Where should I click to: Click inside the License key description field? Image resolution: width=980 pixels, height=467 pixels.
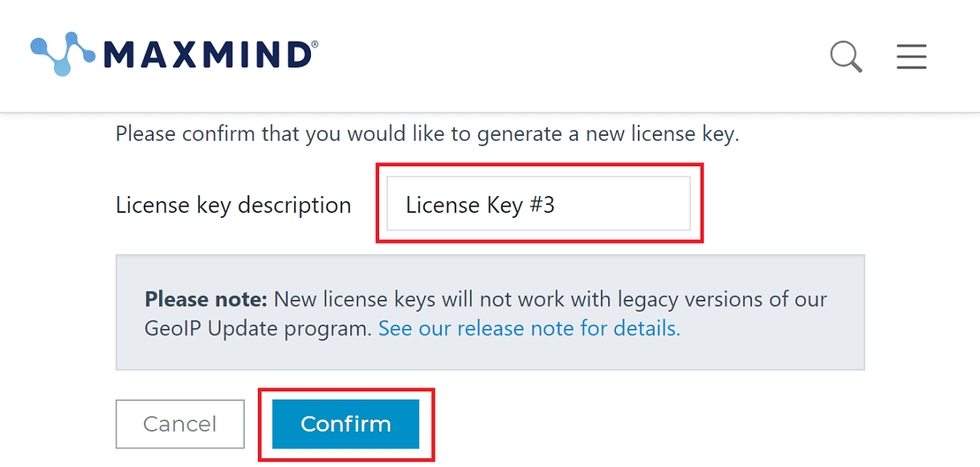(538, 204)
